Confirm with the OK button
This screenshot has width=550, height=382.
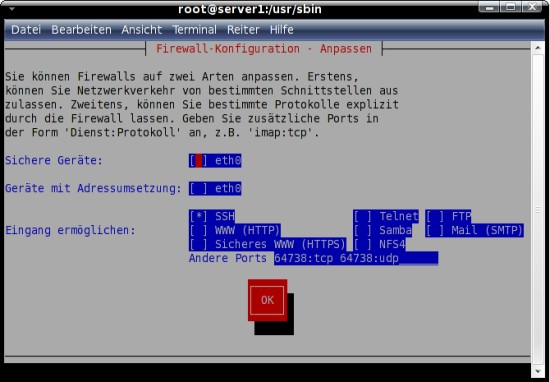(267, 300)
